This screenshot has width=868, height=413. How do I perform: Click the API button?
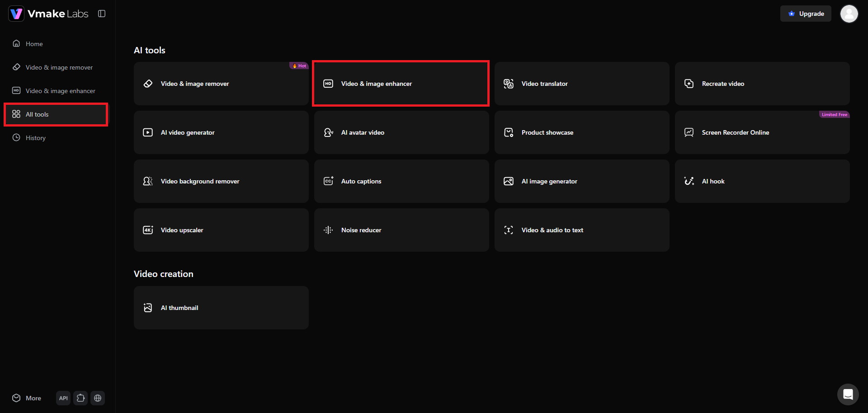(x=63, y=398)
